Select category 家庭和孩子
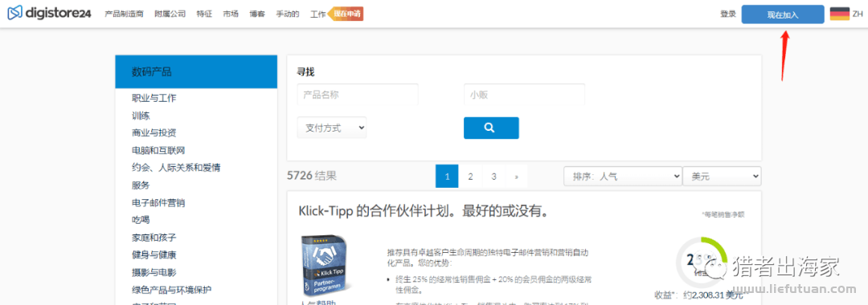The width and height of the screenshot is (868, 305). [x=154, y=238]
